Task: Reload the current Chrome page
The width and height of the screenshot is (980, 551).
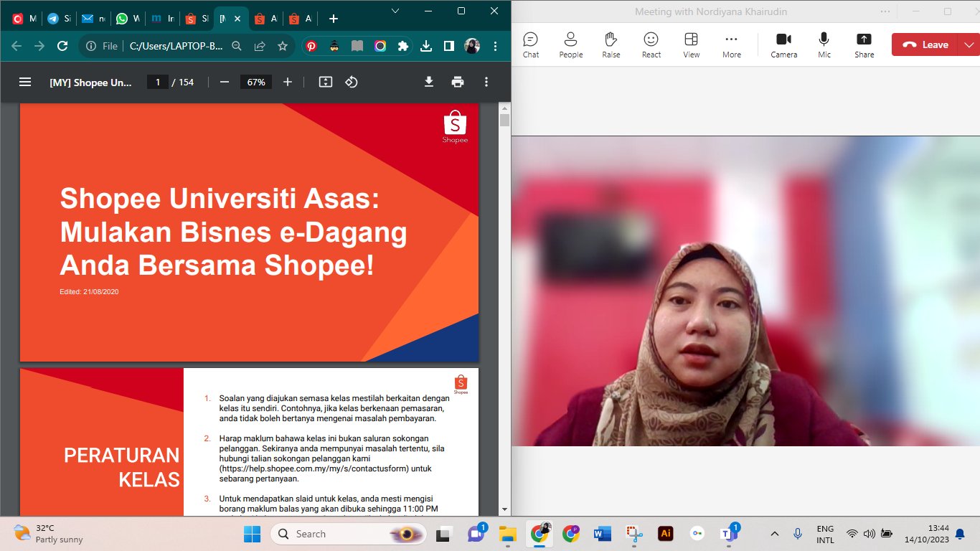Action: point(62,46)
